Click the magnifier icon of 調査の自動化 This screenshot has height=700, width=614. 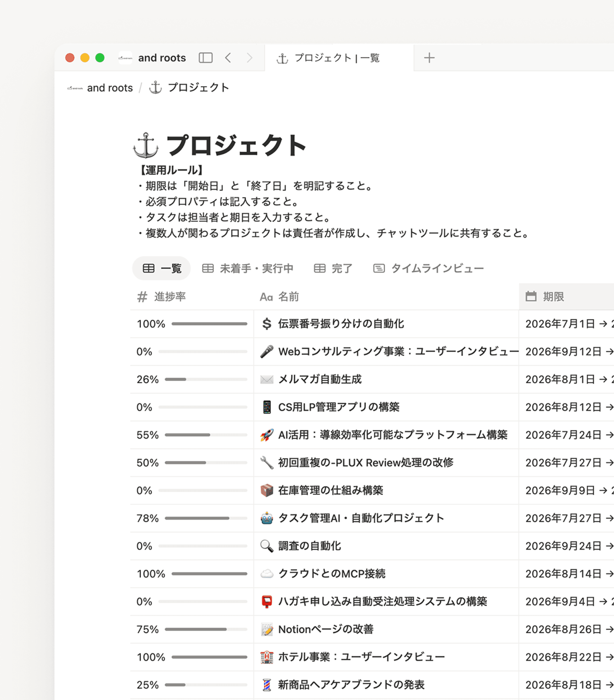pos(267,546)
